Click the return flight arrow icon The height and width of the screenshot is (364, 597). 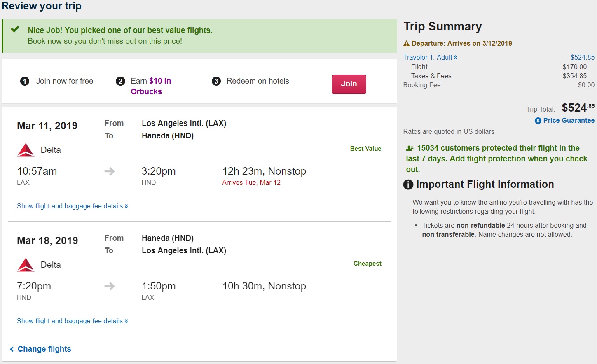110,286
